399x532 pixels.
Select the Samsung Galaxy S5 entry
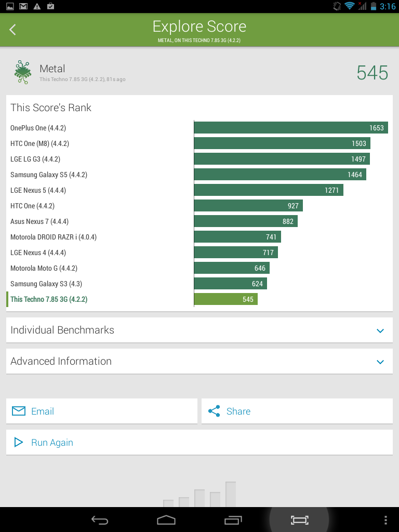(49, 175)
